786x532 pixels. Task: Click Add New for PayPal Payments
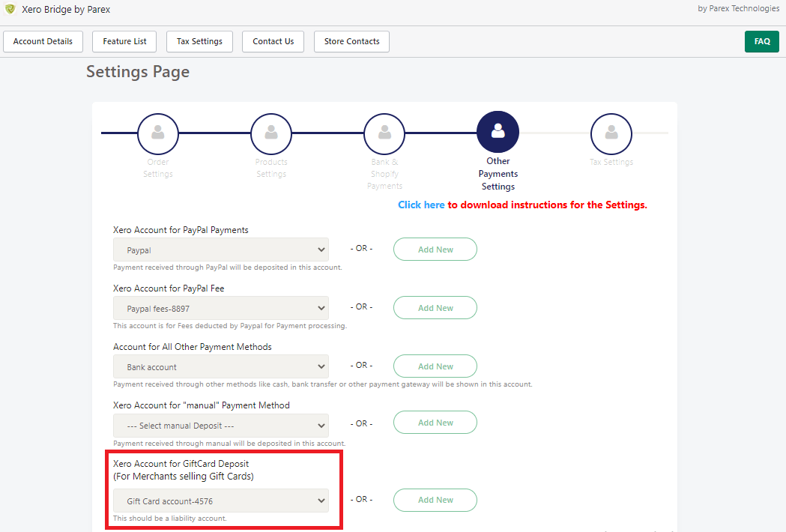(x=435, y=249)
